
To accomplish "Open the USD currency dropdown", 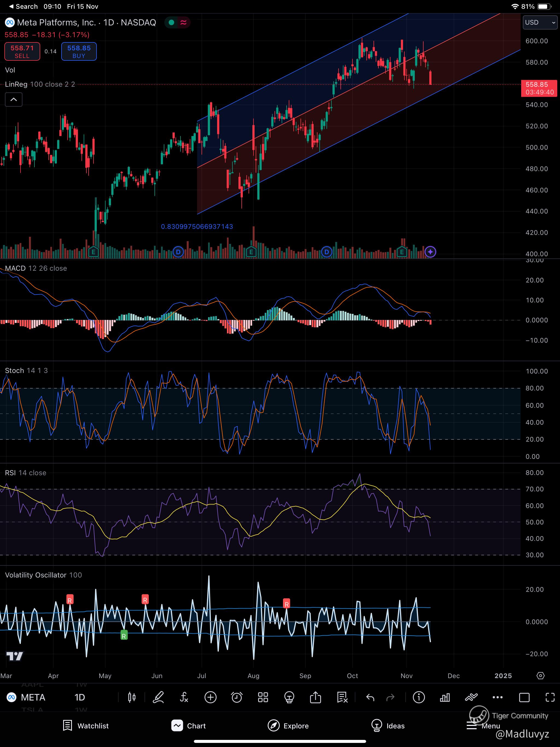I will (540, 23).
